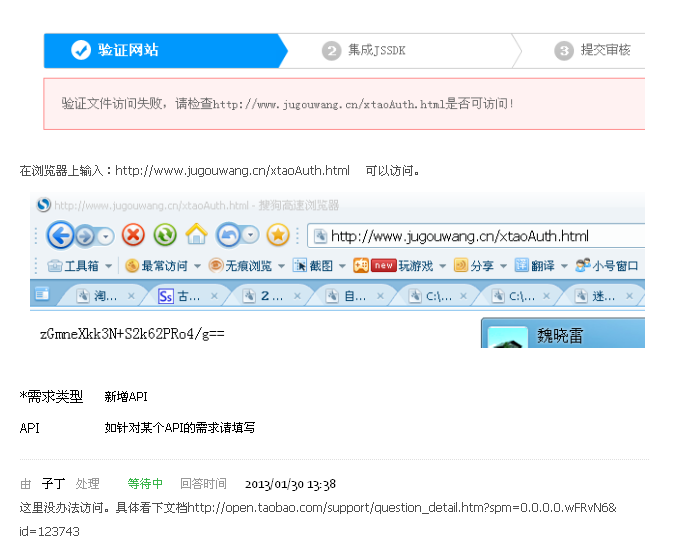683x555 pixels.
Task: Click the browser Back arrow button
Action: click(x=60, y=236)
